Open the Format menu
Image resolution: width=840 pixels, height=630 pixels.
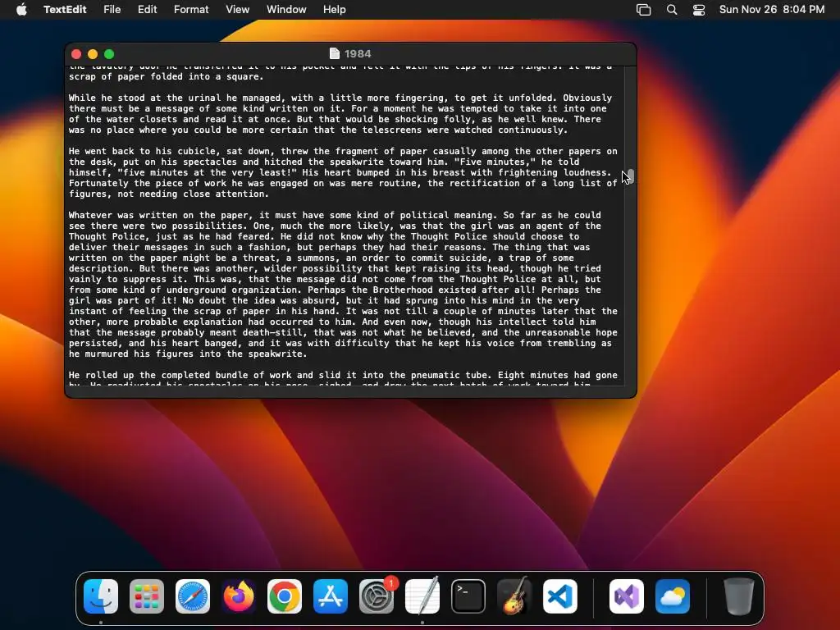[x=191, y=9]
